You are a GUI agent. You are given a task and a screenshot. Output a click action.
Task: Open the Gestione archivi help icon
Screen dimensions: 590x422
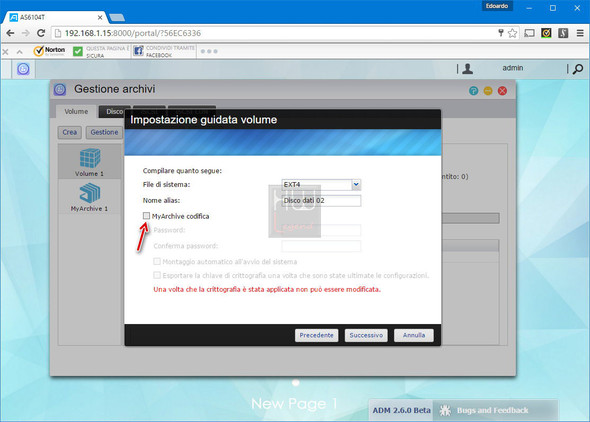(473, 91)
